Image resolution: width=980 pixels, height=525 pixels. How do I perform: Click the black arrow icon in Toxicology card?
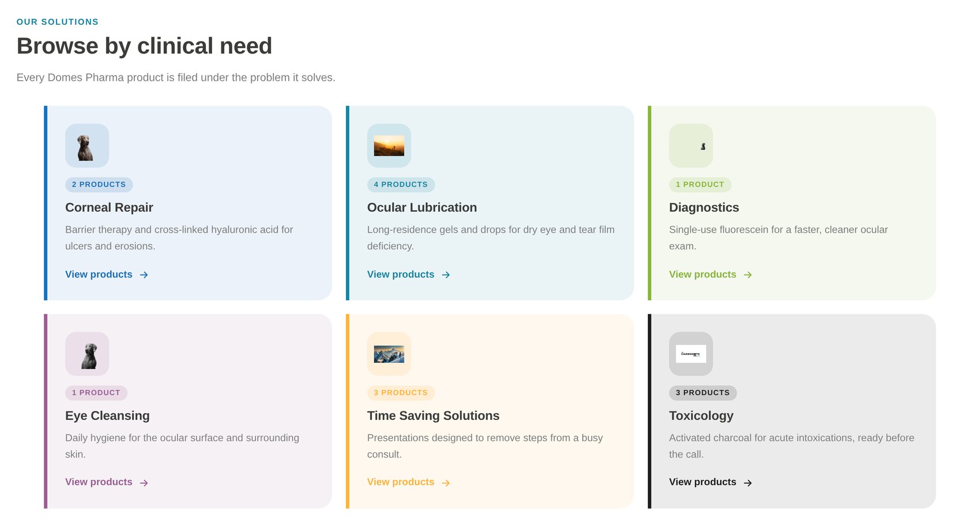pos(748,483)
